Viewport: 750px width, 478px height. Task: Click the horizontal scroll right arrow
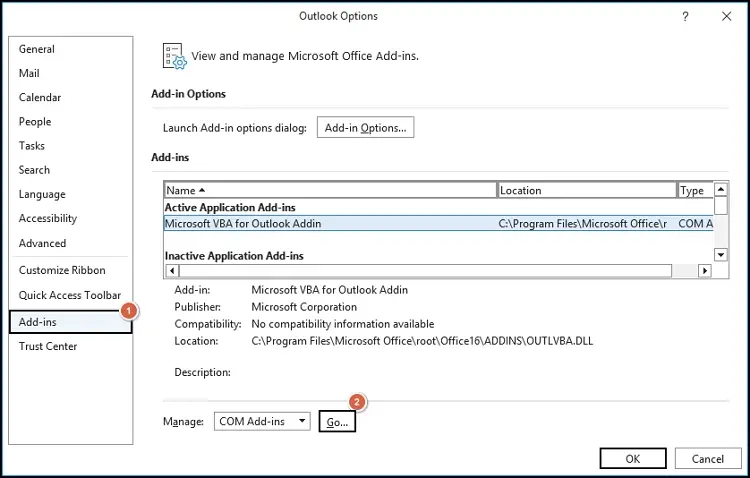point(704,271)
